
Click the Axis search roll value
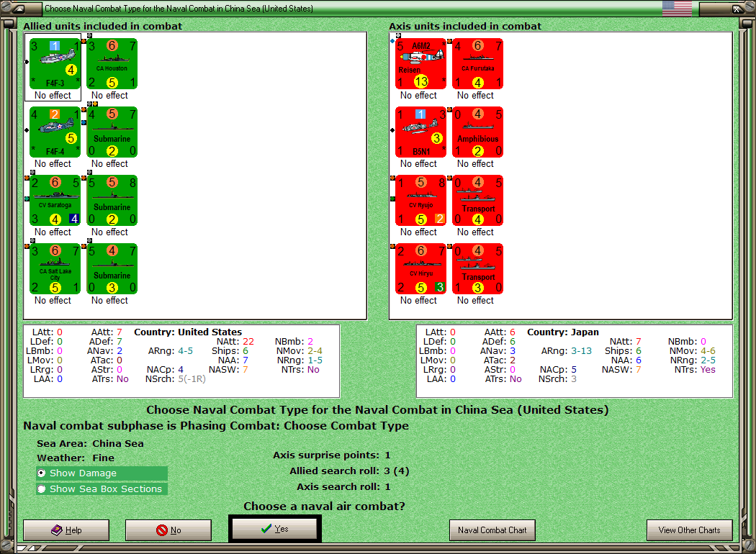387,486
